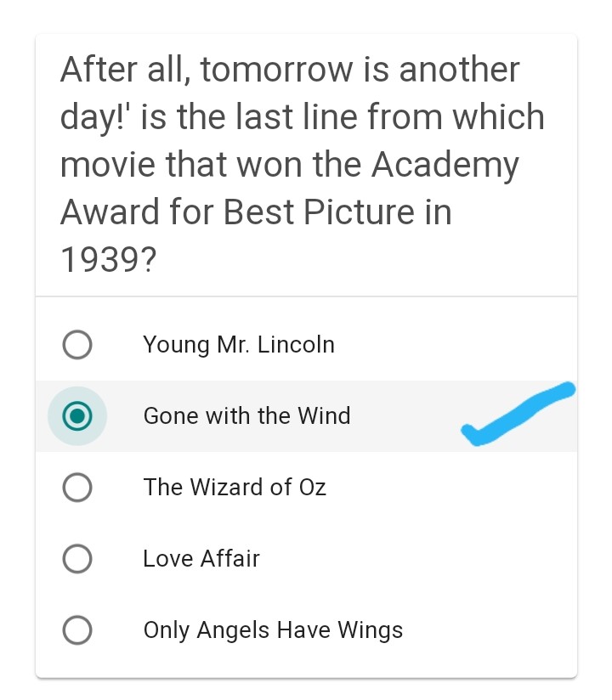Mark the Only Angels Have Wings radio button
Screen dimensions: 612x700
coord(77,630)
